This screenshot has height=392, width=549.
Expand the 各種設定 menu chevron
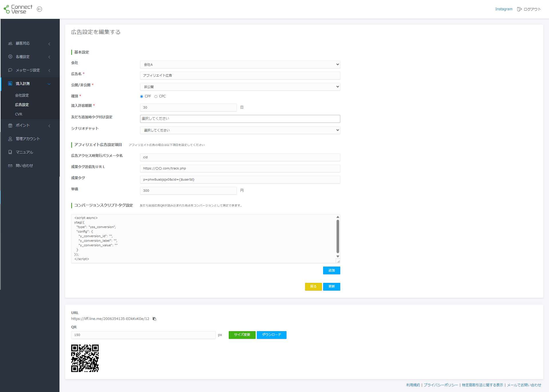49,57
